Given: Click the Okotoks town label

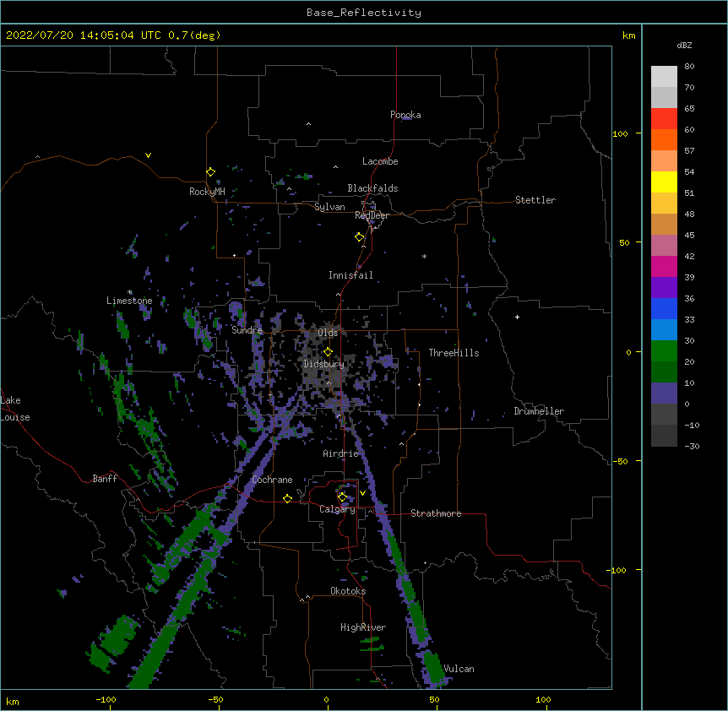Looking at the screenshot, I should point(348,591).
